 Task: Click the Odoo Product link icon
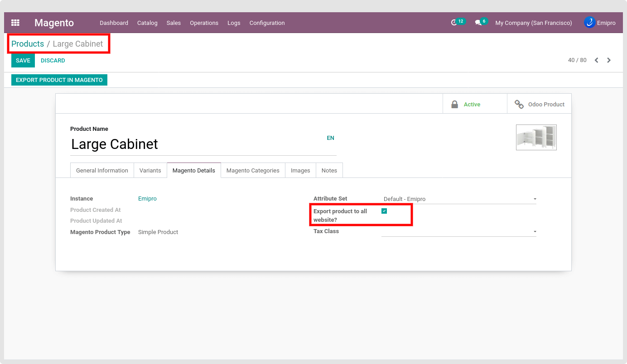tap(519, 104)
